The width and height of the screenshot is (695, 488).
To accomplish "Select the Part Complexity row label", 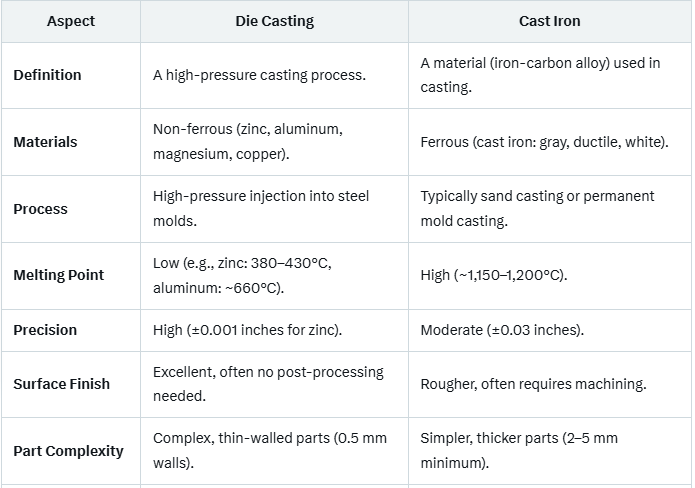I will click(68, 451).
